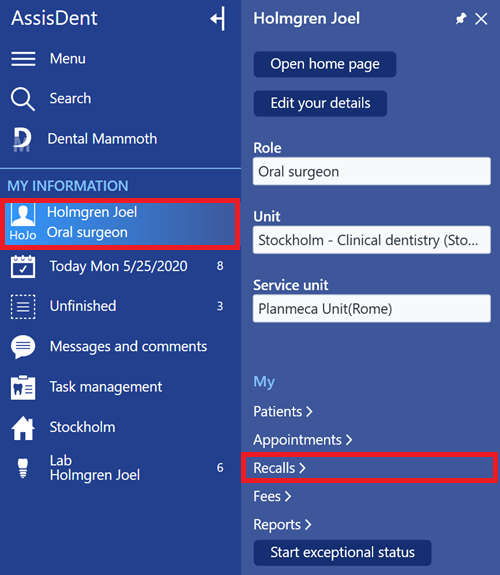500x575 pixels.
Task: Click Start exceptional status button
Action: (342, 553)
